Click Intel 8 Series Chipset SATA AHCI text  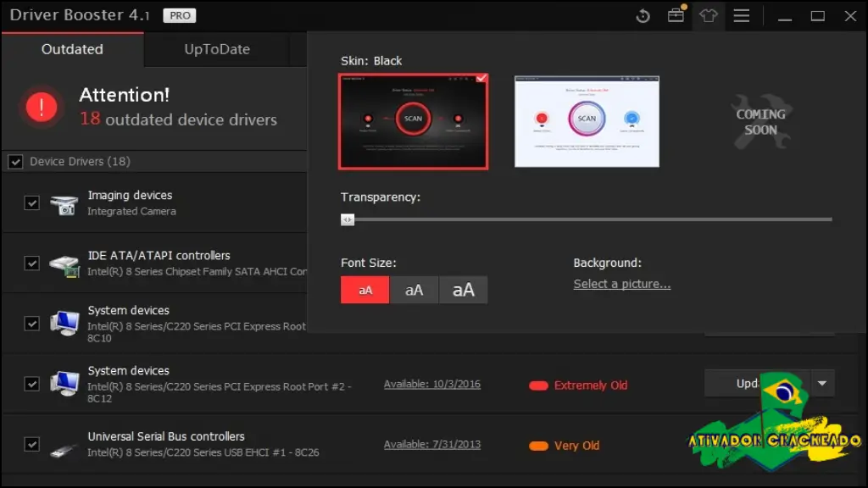click(197, 272)
